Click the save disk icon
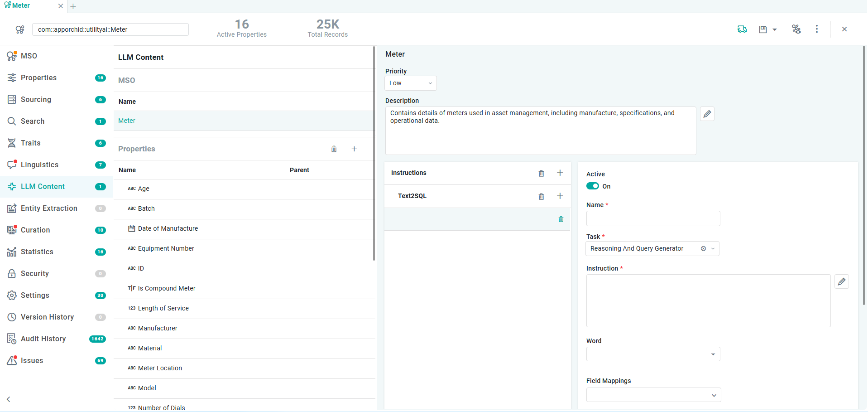 click(x=763, y=29)
